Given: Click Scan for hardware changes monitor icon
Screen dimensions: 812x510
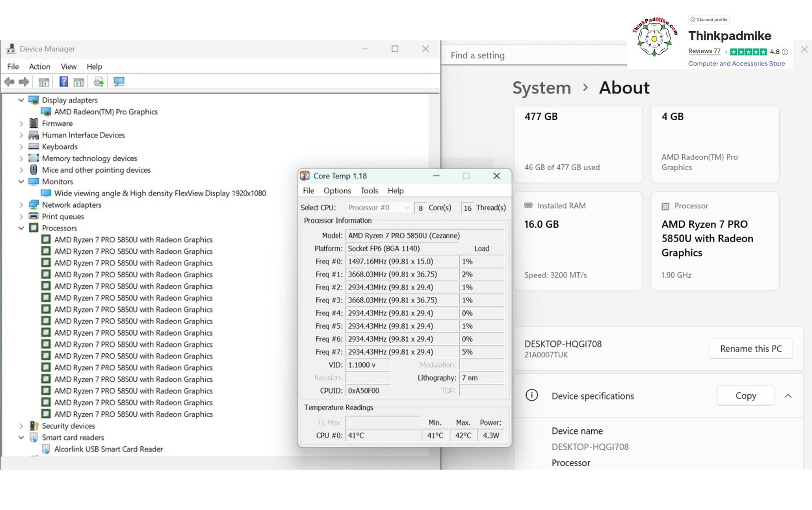Looking at the screenshot, I should point(119,82).
